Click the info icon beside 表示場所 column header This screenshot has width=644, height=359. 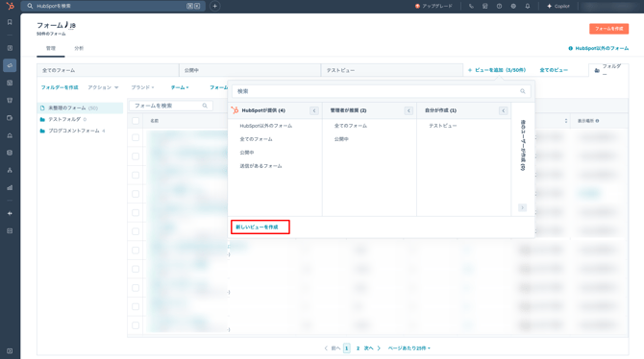pos(597,121)
